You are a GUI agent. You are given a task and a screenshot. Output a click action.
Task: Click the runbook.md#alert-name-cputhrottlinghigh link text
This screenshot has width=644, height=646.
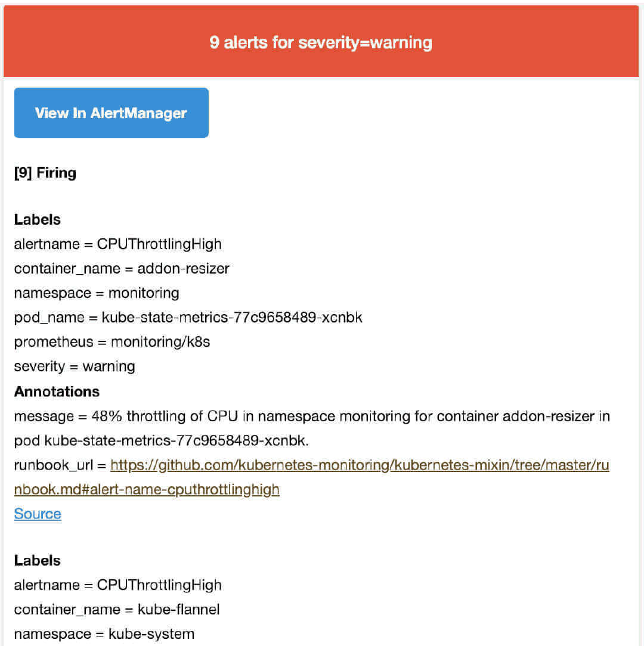click(147, 489)
